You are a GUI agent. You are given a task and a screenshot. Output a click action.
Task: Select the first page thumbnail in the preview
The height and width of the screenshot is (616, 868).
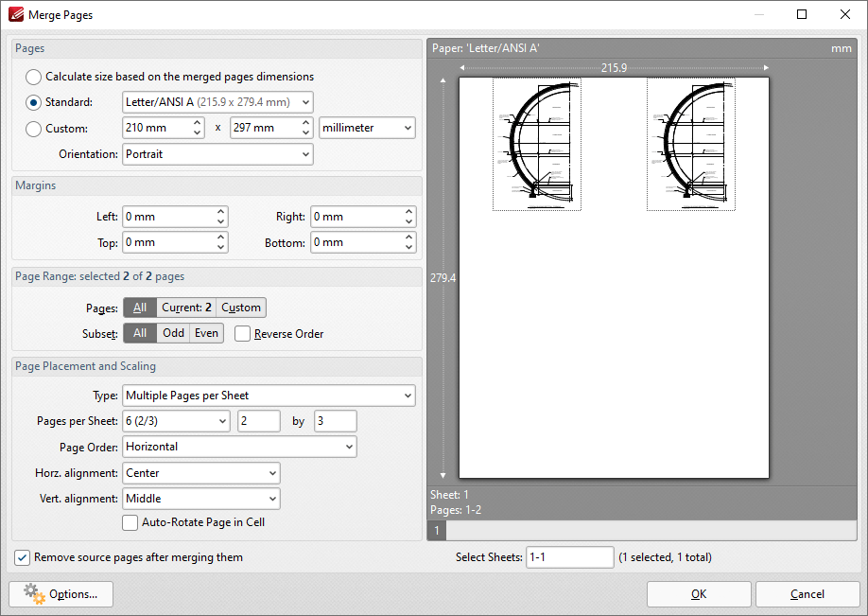coord(537,144)
